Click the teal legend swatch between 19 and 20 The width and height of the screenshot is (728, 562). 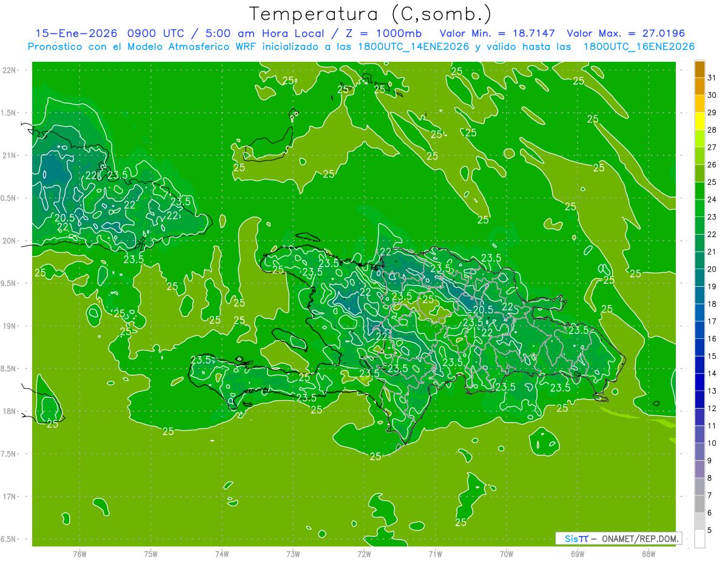click(699, 278)
